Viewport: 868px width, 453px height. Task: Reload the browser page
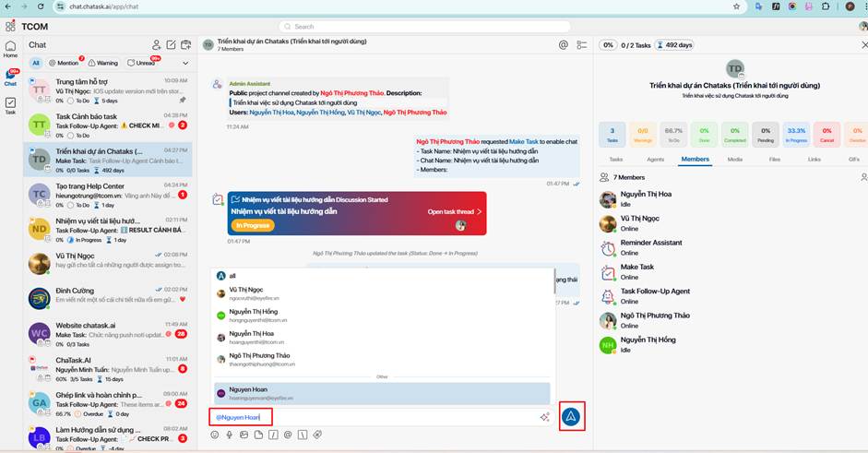tap(41, 6)
